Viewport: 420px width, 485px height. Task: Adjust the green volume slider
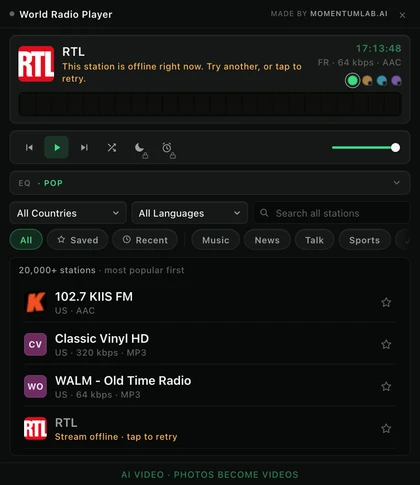[x=366, y=148]
